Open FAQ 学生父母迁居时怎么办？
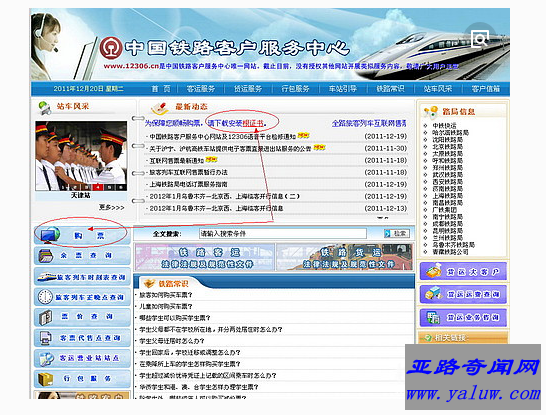This screenshot has height=415, width=546. coord(172,341)
